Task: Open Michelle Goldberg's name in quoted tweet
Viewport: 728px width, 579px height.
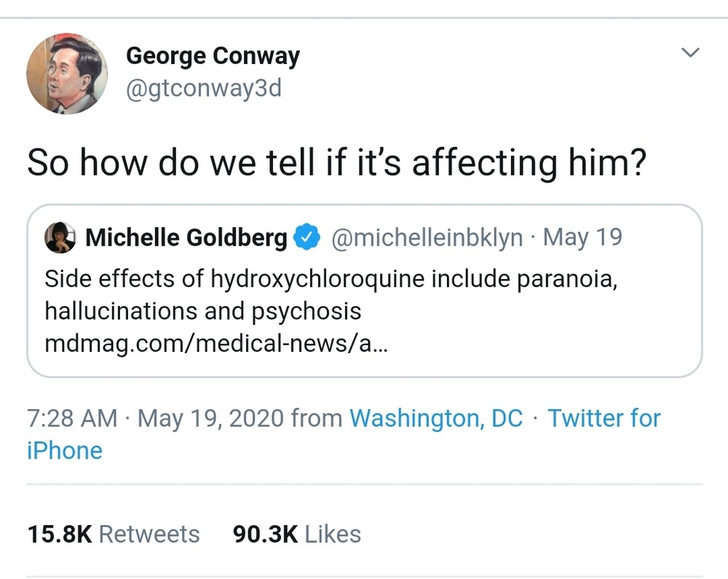Action: tap(186, 237)
